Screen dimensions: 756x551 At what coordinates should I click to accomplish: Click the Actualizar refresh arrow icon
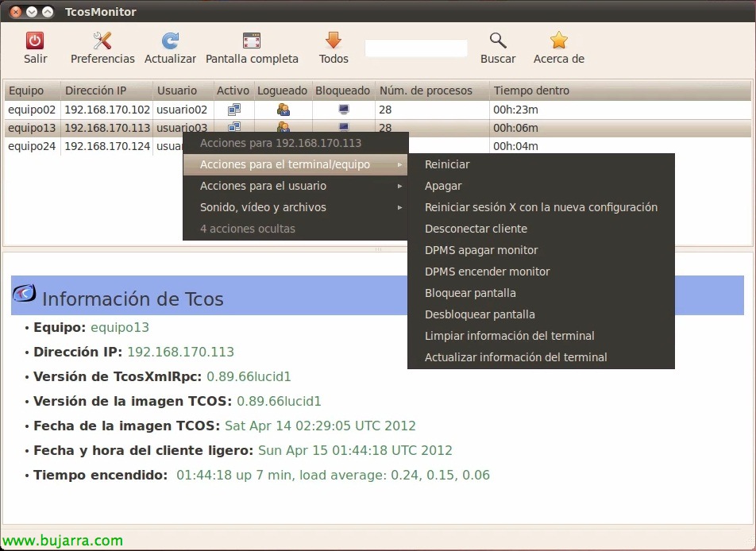[x=170, y=40]
